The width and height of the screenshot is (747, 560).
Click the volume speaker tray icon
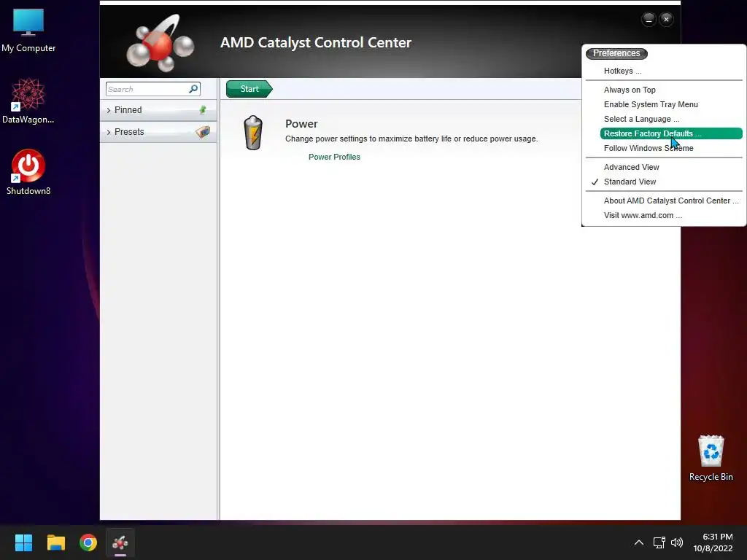click(676, 542)
